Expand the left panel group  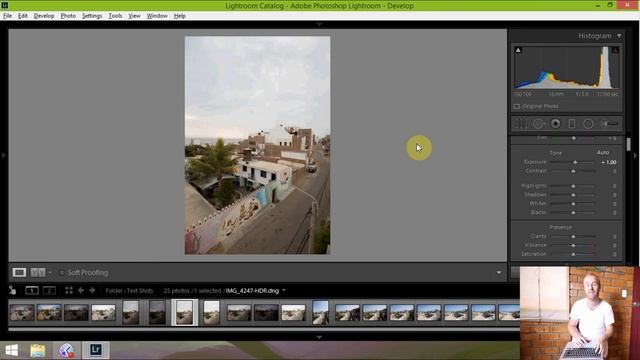tap(3, 155)
